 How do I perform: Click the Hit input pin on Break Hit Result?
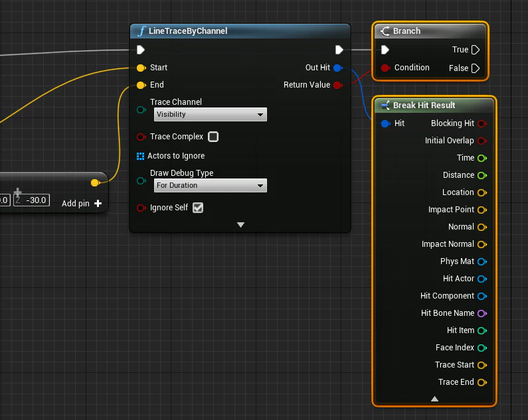pyautogui.click(x=386, y=123)
